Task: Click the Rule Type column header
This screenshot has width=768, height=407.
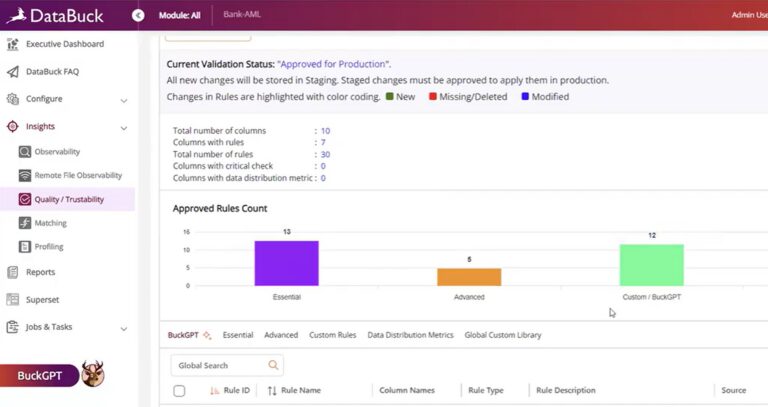Action: (486, 390)
